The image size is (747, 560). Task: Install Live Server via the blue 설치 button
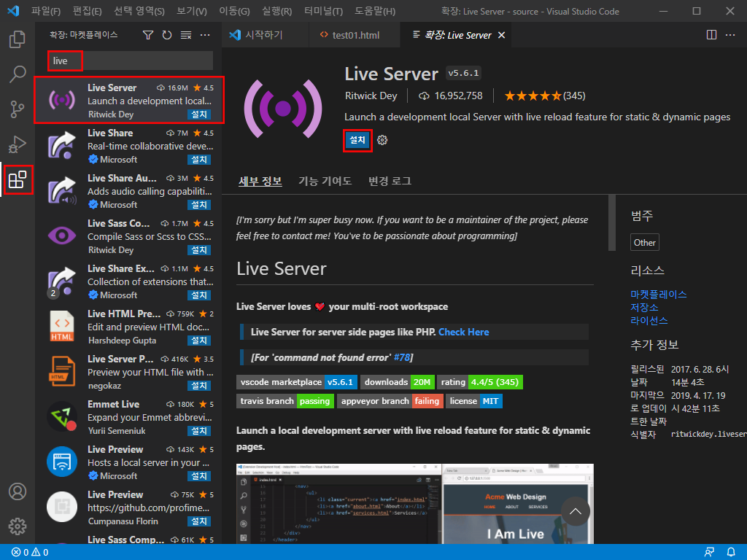(x=357, y=140)
